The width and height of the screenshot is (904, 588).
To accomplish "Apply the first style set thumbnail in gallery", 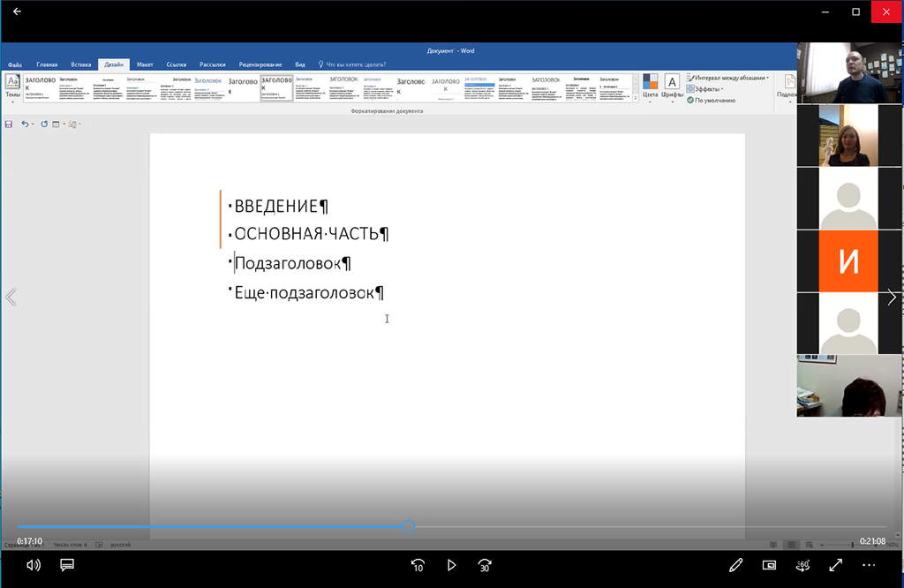I will pos(40,88).
